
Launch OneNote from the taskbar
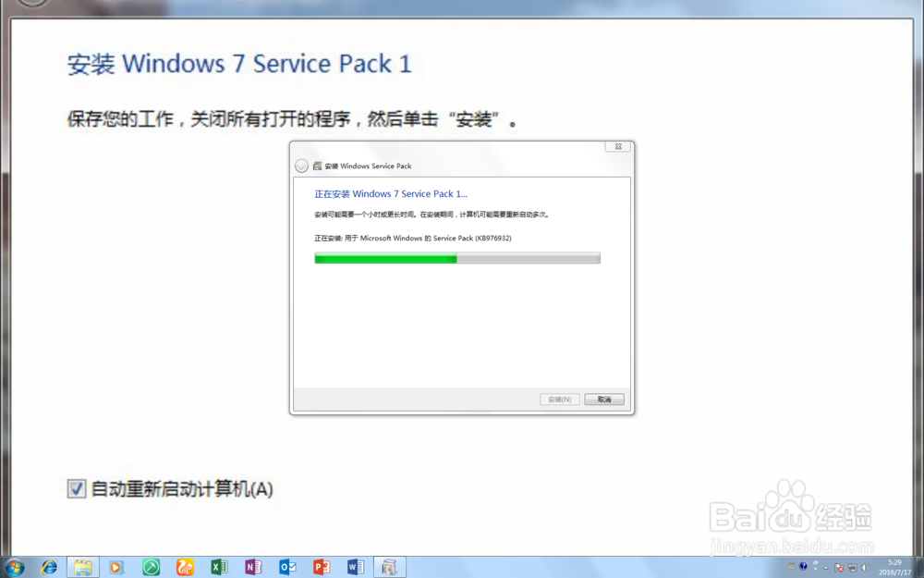tap(253, 568)
